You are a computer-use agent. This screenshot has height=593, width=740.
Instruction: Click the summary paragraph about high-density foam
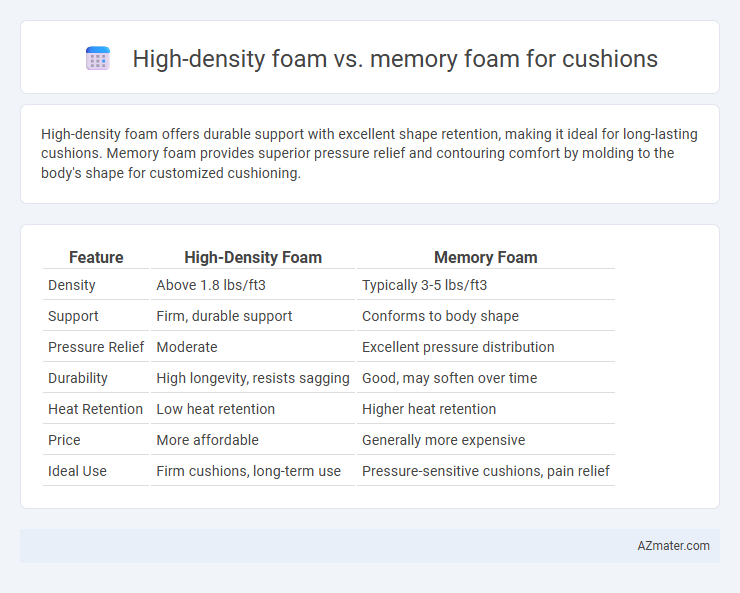369,153
